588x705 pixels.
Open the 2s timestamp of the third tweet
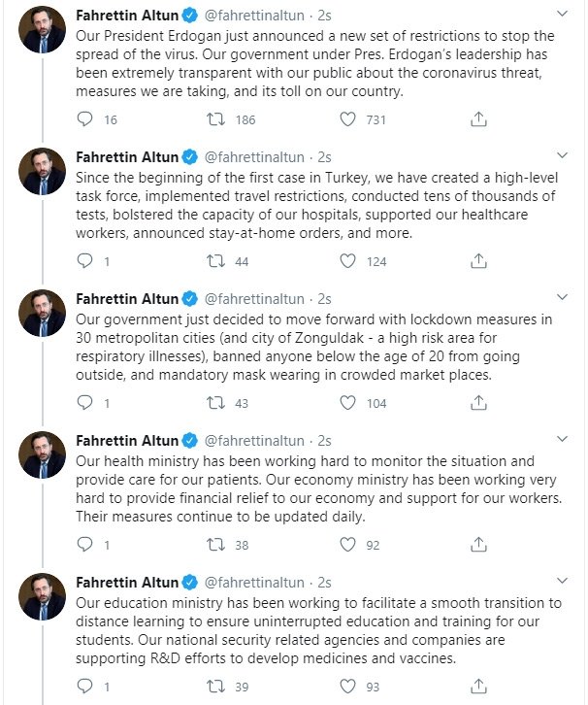(x=324, y=299)
